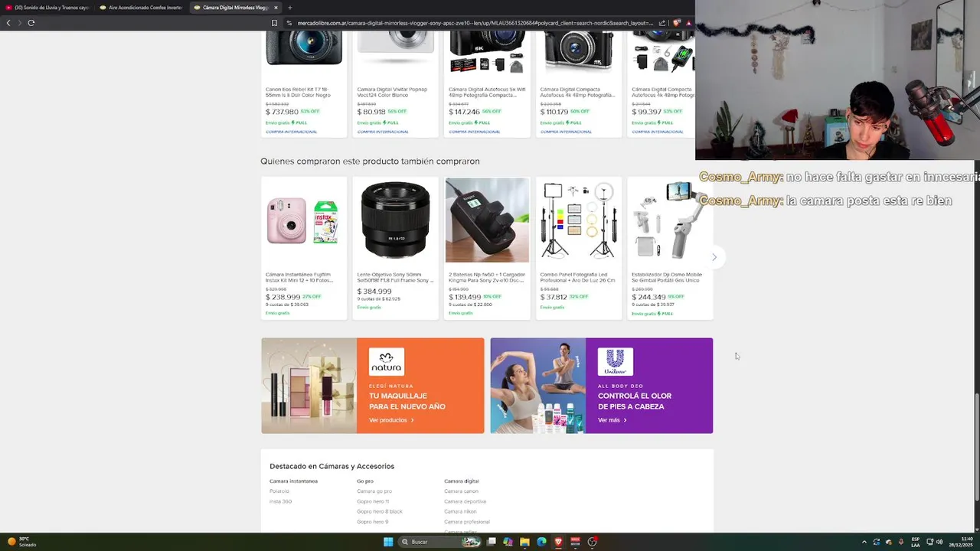
Task: Advance carousel with the next arrow
Action: tap(714, 257)
